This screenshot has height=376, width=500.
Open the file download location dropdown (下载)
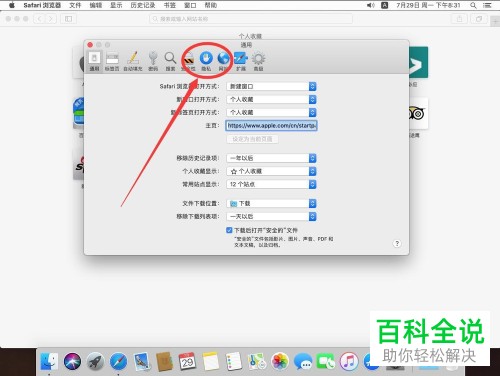(271, 203)
